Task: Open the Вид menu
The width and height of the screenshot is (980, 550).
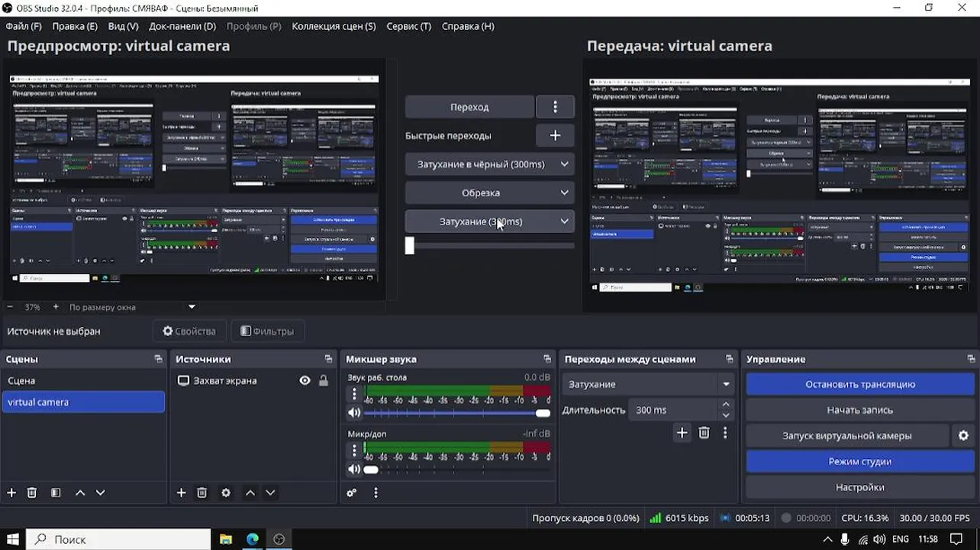Action: 124,26
